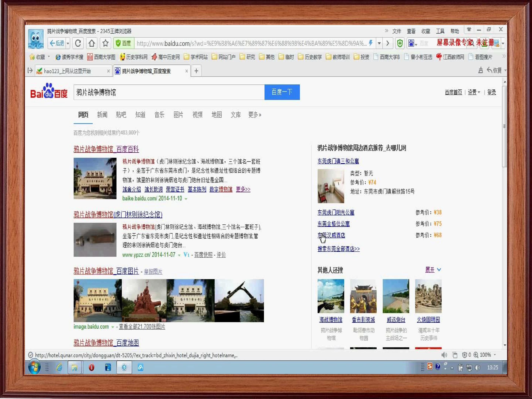Switch to the 图片 search category

(178, 115)
